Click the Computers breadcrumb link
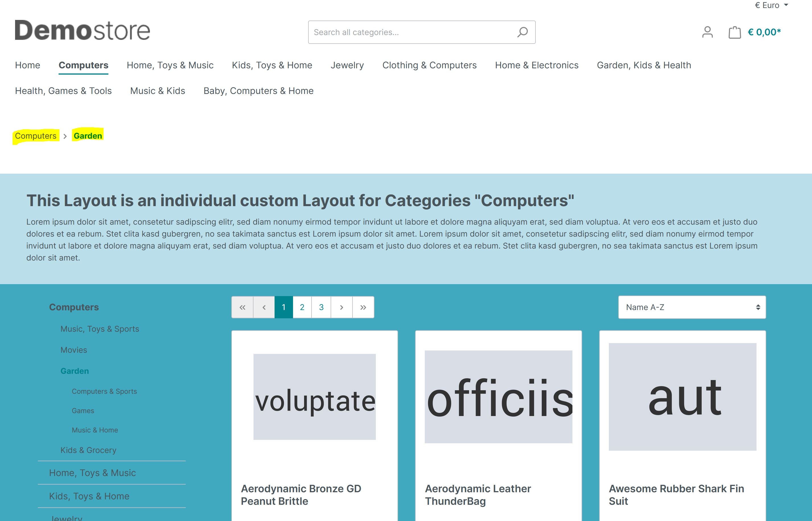The width and height of the screenshot is (812, 521). click(36, 136)
